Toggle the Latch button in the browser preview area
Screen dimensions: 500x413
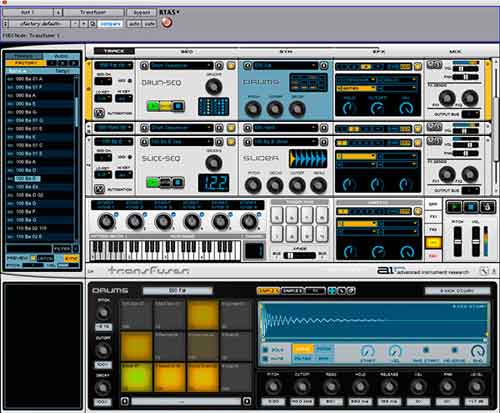(45, 258)
